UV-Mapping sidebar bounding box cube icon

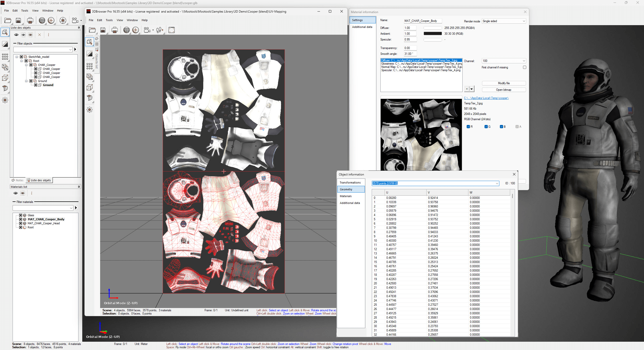pos(90,87)
